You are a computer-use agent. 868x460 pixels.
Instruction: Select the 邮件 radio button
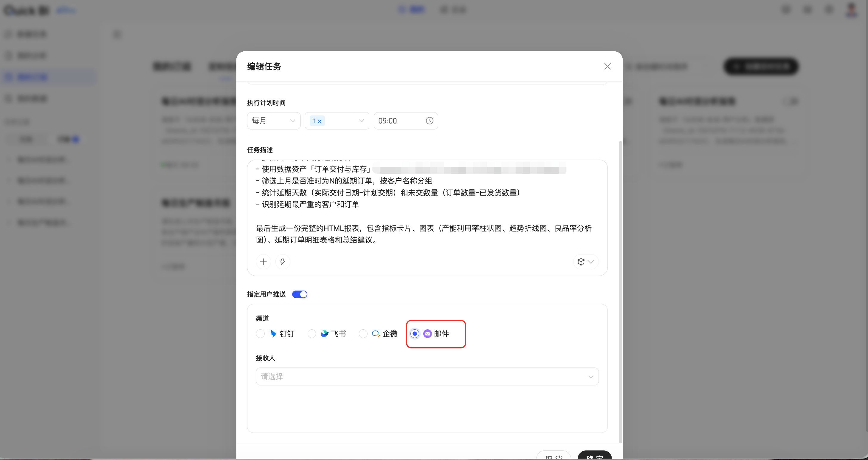pos(415,334)
